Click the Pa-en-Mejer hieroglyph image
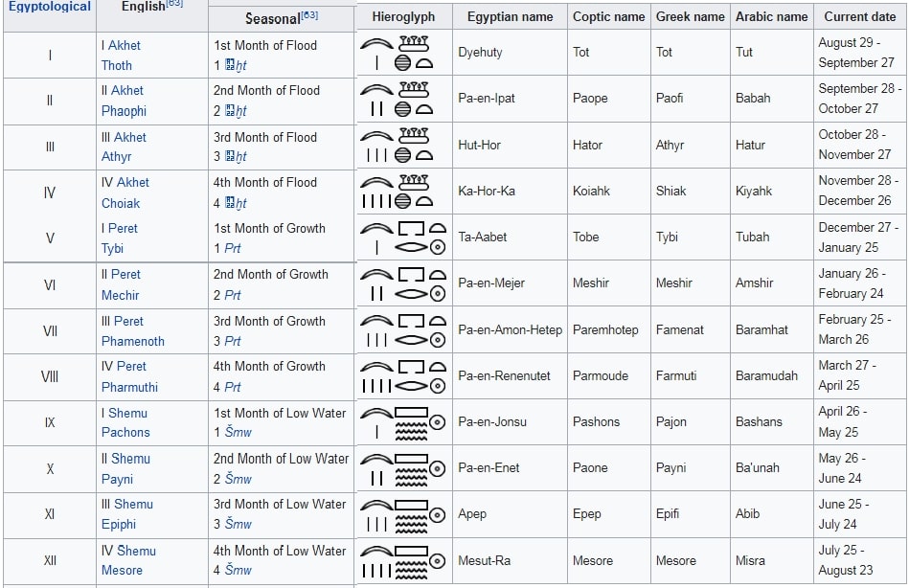Image resolution: width=909 pixels, height=588 pixels. 403,283
